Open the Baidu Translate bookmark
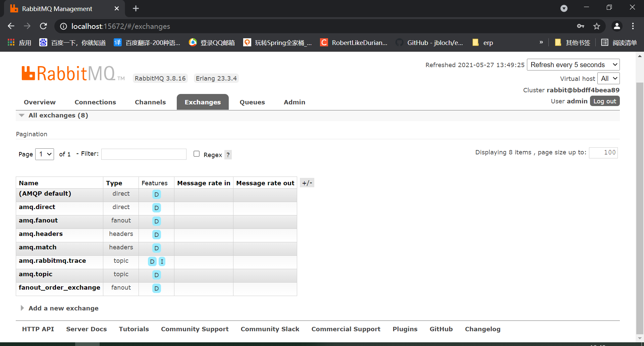The height and width of the screenshot is (346, 644). tap(147, 43)
